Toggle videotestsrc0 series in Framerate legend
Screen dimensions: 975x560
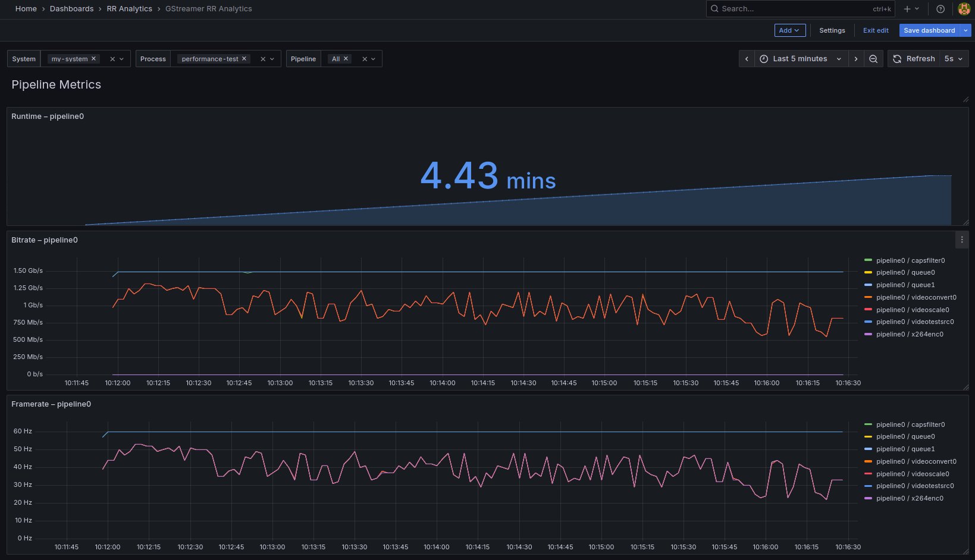(x=915, y=486)
